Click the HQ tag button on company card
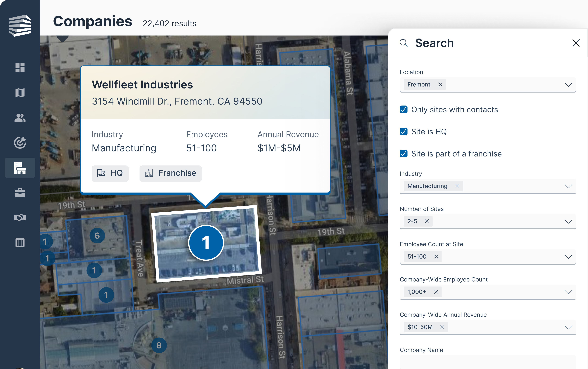This screenshot has height=369, width=588. (x=110, y=173)
